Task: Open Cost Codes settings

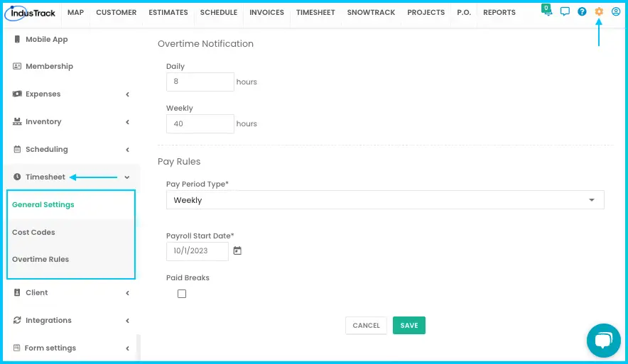Action: pos(33,233)
